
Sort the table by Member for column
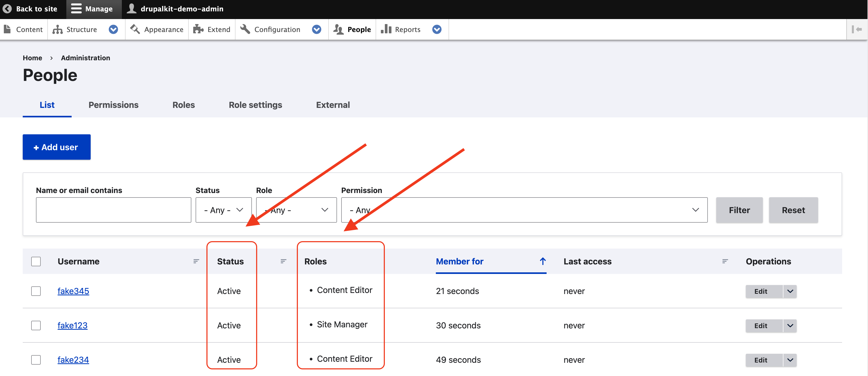pyautogui.click(x=459, y=261)
